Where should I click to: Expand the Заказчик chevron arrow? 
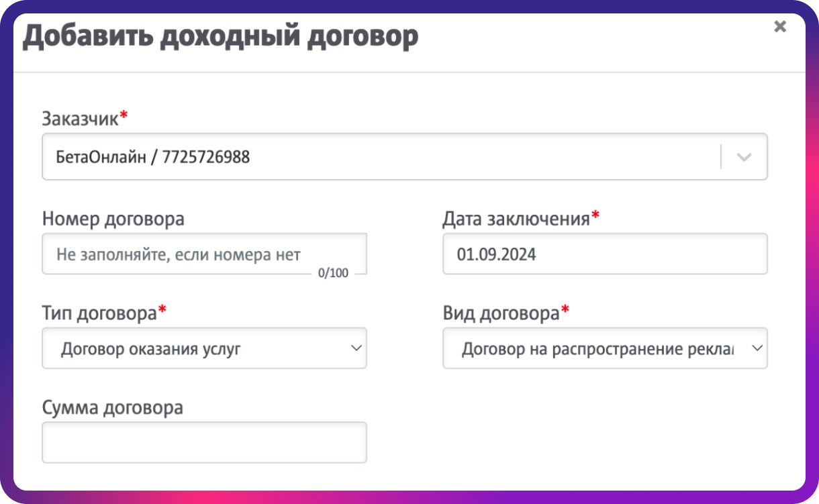tap(743, 158)
